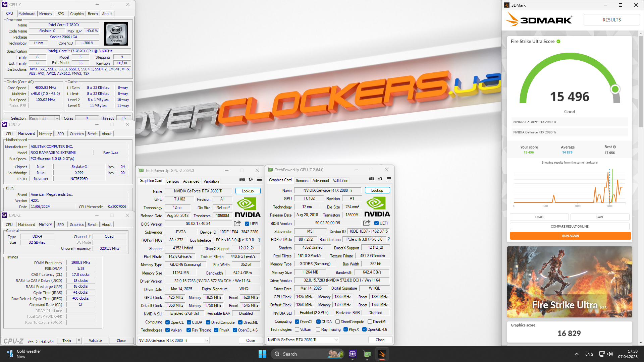
Task: Click Close button in right GPU-Z
Action: pyautogui.click(x=380, y=340)
